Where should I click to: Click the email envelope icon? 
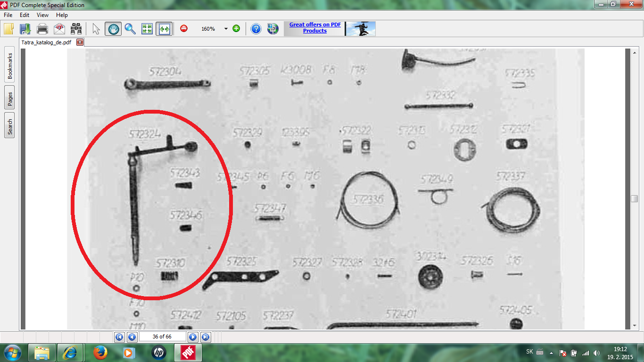tap(59, 29)
